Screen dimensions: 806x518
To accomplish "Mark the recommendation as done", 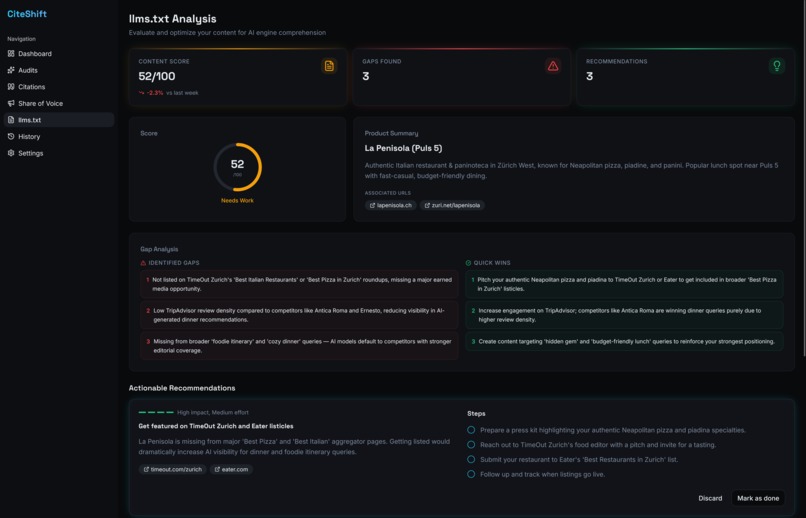I will [758, 498].
